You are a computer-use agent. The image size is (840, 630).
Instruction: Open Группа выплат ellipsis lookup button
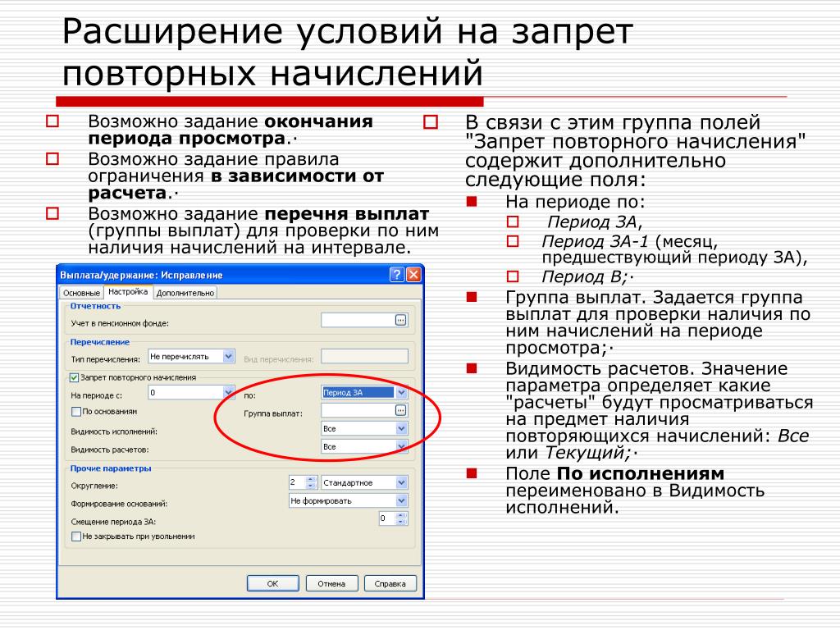400,410
